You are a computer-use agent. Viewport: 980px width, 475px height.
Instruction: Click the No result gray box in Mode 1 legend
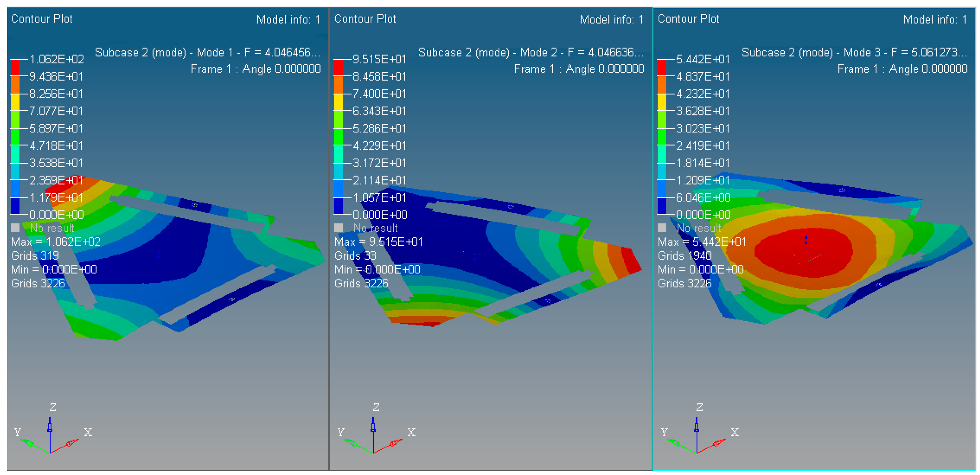pyautogui.click(x=15, y=228)
